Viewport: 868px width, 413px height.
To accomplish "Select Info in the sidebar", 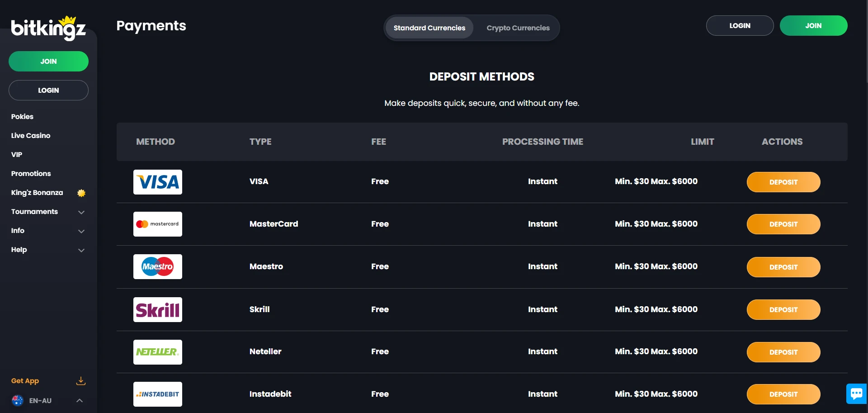I will point(18,230).
